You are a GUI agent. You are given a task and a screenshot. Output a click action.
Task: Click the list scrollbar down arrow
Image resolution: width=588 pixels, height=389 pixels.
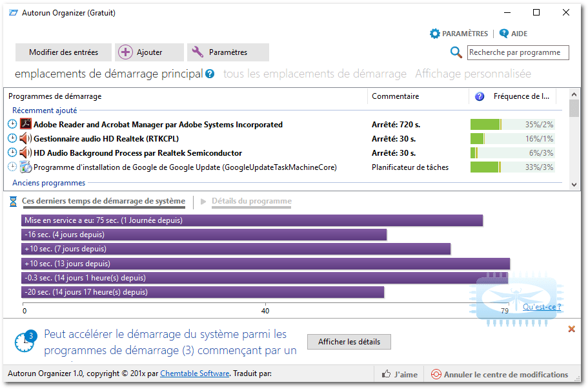point(574,184)
